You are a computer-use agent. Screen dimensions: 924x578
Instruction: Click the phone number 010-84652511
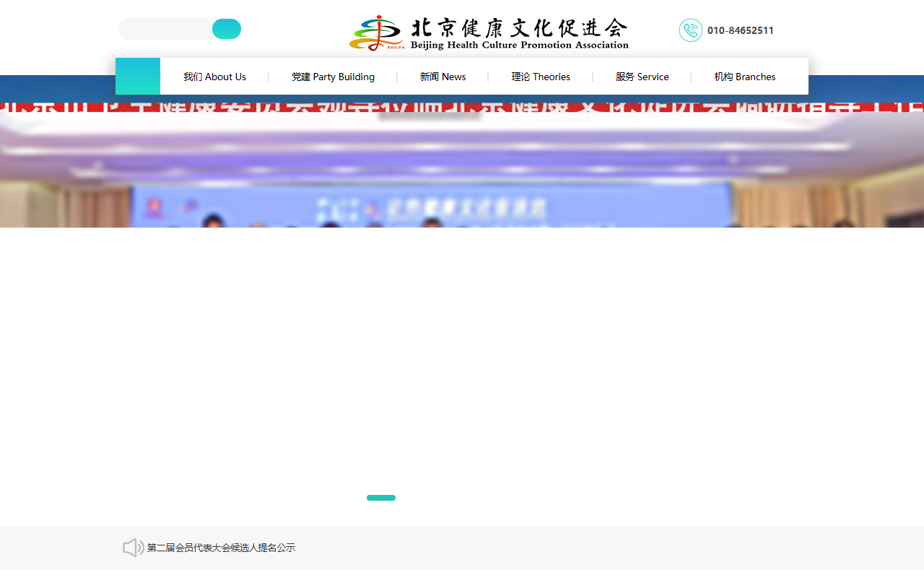coord(741,30)
